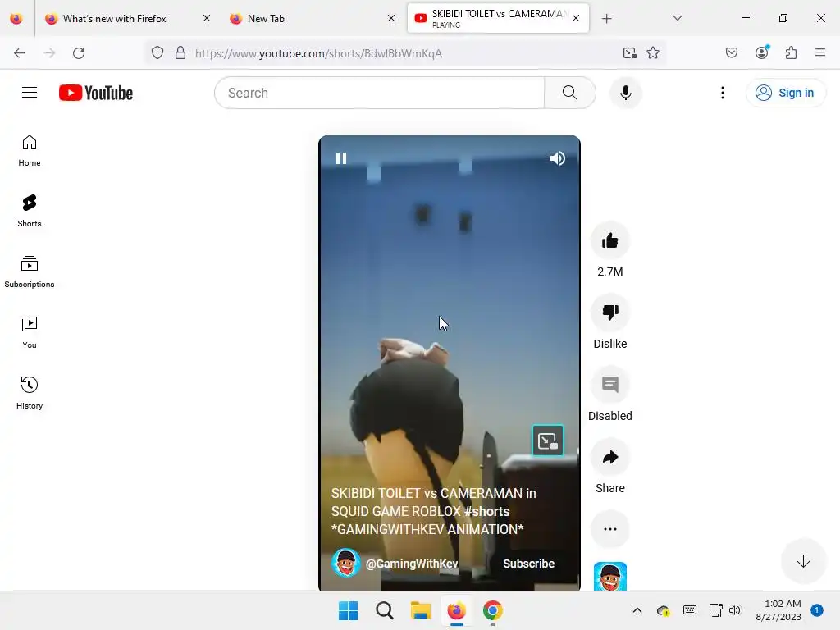
Task: Open the blue notification badge in the tray
Action: pos(817,610)
